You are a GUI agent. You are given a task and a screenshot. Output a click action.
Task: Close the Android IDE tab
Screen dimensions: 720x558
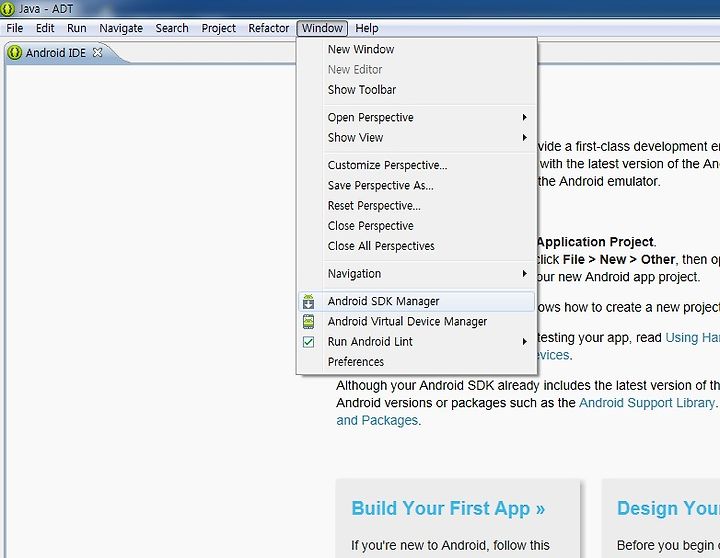pyautogui.click(x=97, y=52)
